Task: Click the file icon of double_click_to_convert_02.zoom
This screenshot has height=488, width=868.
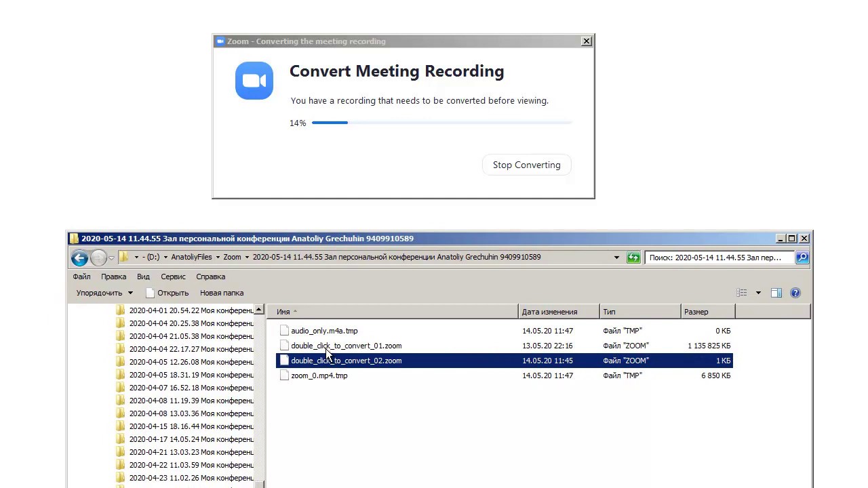Action: click(x=284, y=361)
